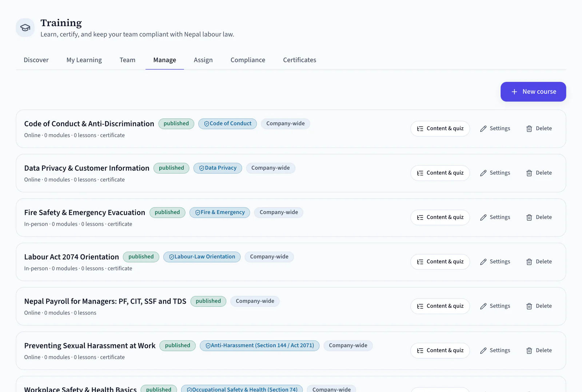
Task: Click the shield icon in Anti-Harassment badge
Action: (208, 346)
